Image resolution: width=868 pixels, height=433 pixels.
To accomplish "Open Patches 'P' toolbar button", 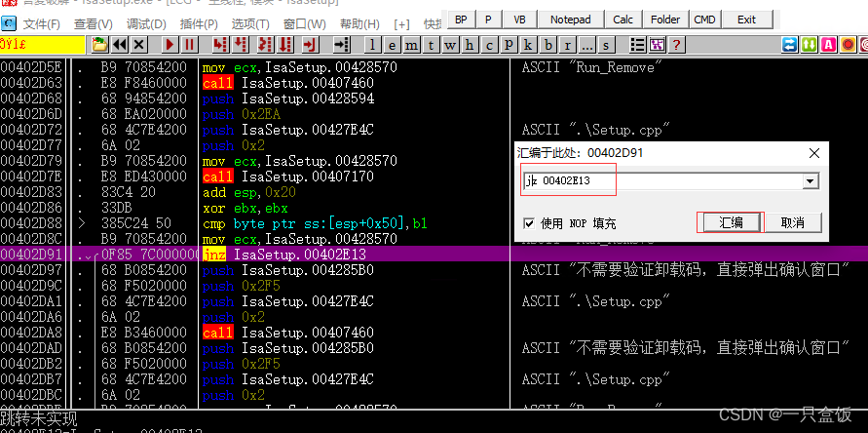I will (509, 45).
